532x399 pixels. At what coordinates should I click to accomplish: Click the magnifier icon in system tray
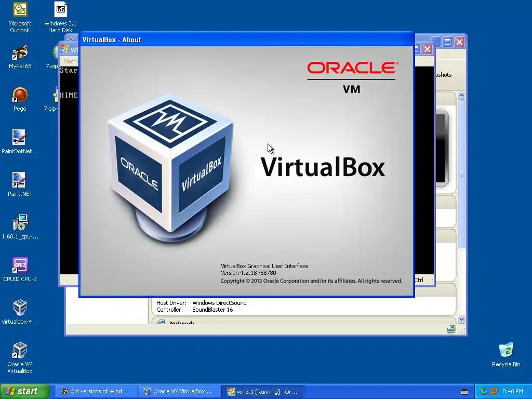click(x=494, y=391)
